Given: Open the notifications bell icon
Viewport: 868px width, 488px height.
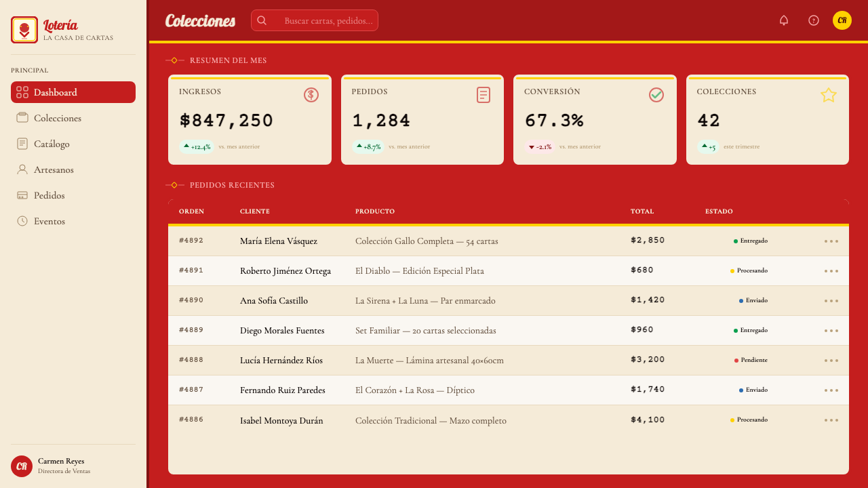Looking at the screenshot, I should pyautogui.click(x=784, y=20).
